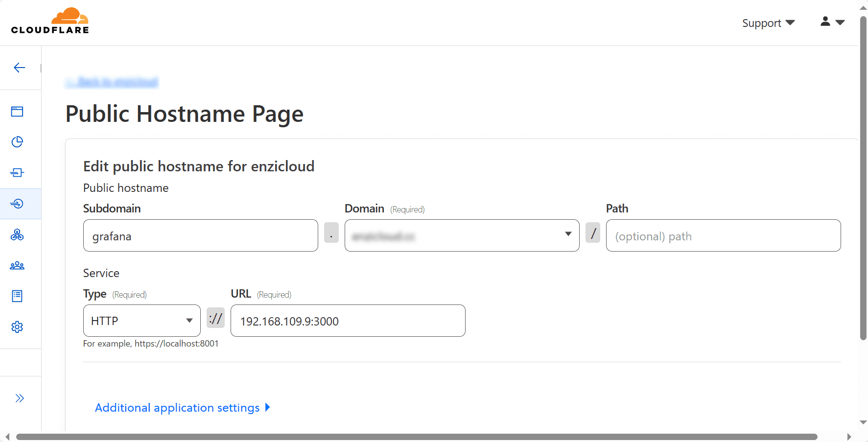
Task: Select the gateway icon in sidebar
Action: tap(17, 172)
